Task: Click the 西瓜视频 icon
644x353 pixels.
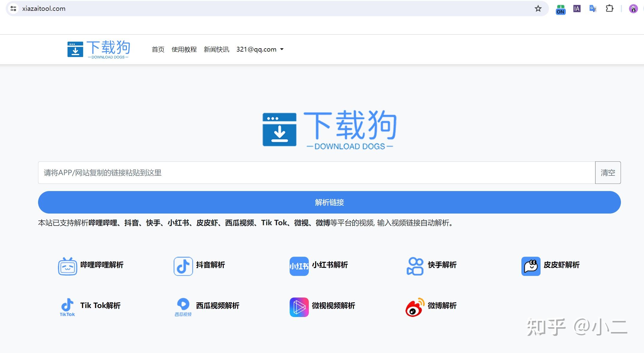Action: [x=183, y=307]
